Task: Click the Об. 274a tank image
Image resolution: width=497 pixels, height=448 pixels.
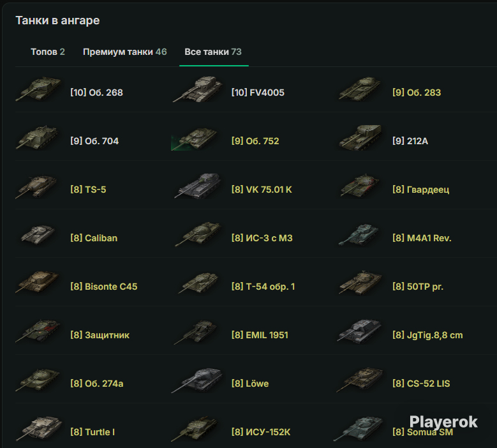Action: [38, 380]
